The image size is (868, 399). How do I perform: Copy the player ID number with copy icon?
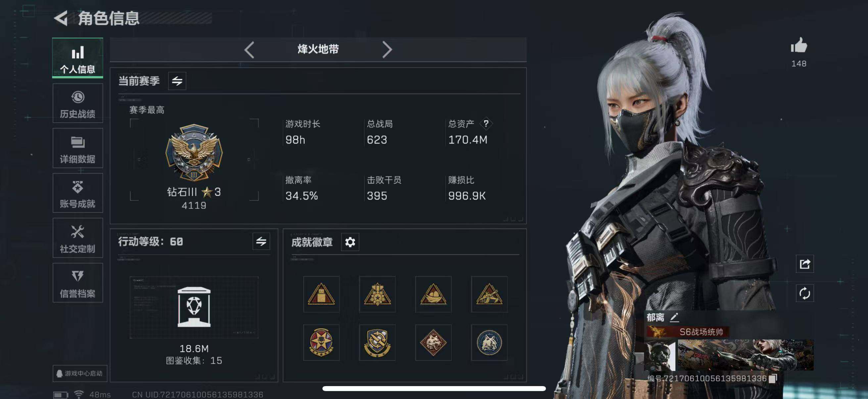click(x=773, y=378)
